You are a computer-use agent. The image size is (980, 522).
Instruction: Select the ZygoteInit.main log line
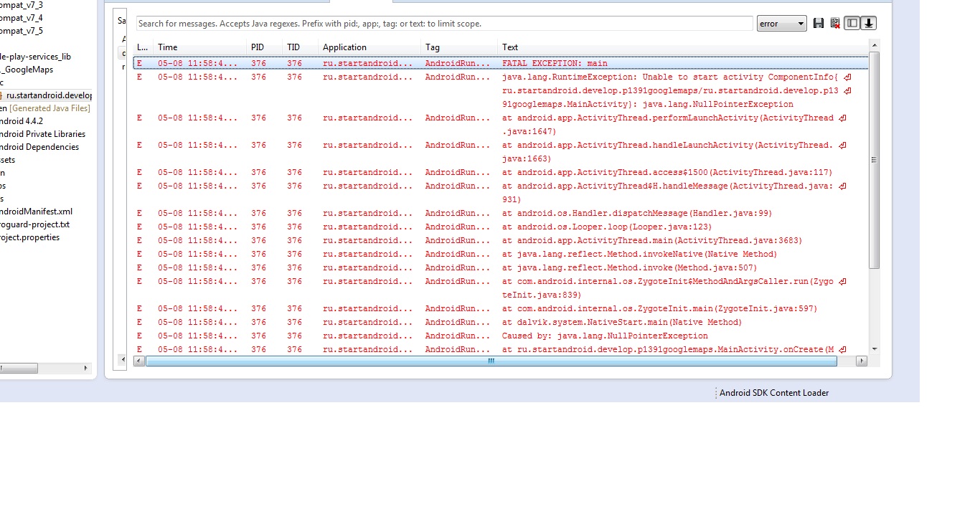pyautogui.click(x=501, y=308)
